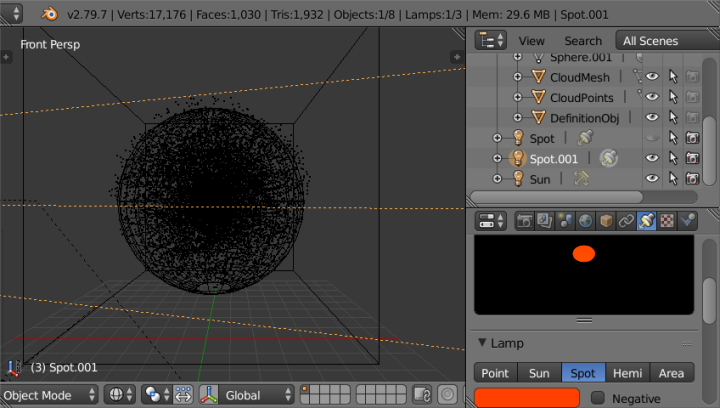Image resolution: width=720 pixels, height=408 pixels.
Task: Select the Sun lamp in outliner
Action: [539, 178]
